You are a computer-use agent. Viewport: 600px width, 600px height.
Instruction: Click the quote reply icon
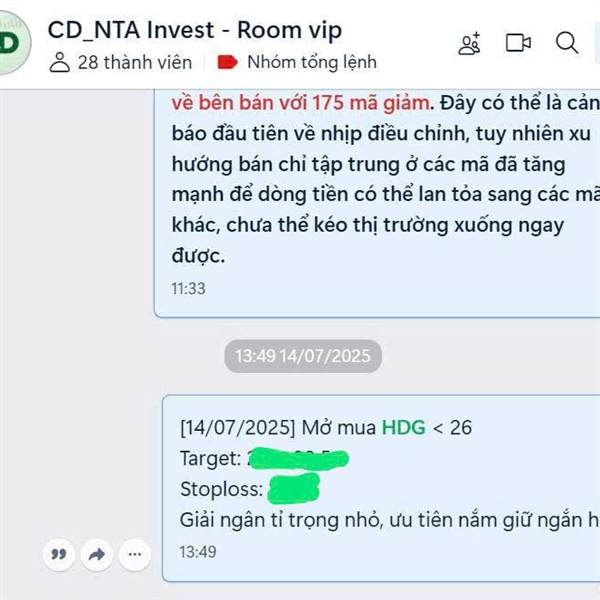pyautogui.click(x=59, y=554)
